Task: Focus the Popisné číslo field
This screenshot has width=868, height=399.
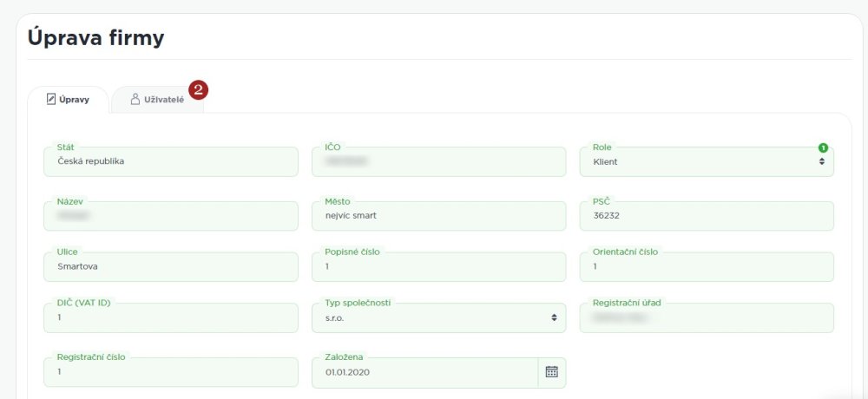Action: 438,267
